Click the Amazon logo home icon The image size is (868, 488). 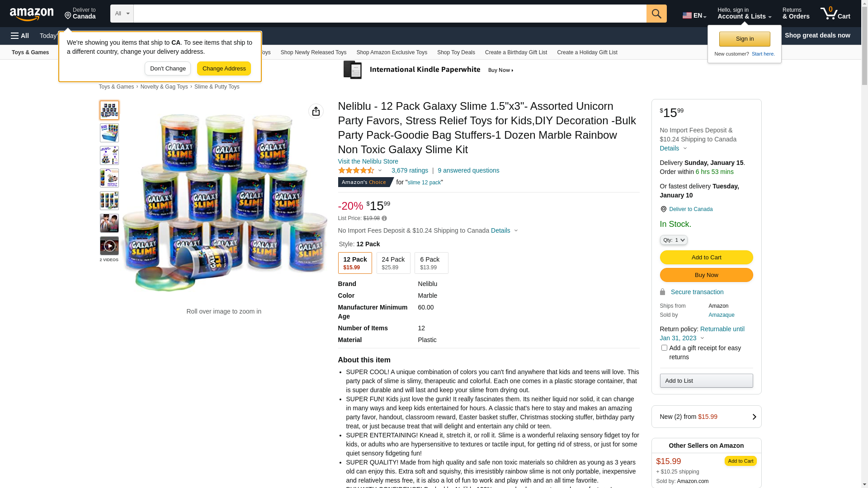click(x=32, y=14)
